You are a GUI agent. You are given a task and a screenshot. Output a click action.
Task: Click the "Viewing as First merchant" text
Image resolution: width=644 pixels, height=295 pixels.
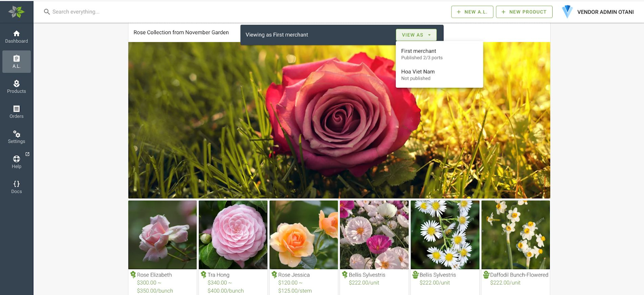point(277,35)
